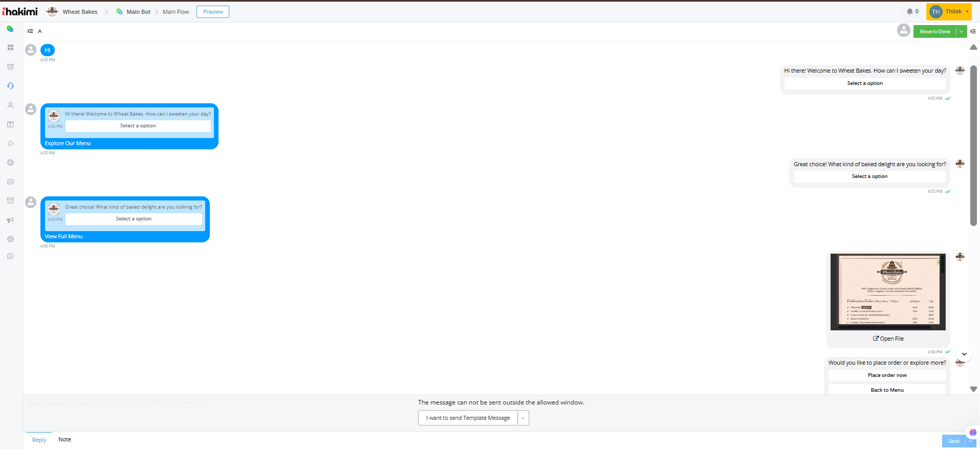The height and width of the screenshot is (449, 980).
Task: Click Select a option under baked delight question
Action: 870,176
